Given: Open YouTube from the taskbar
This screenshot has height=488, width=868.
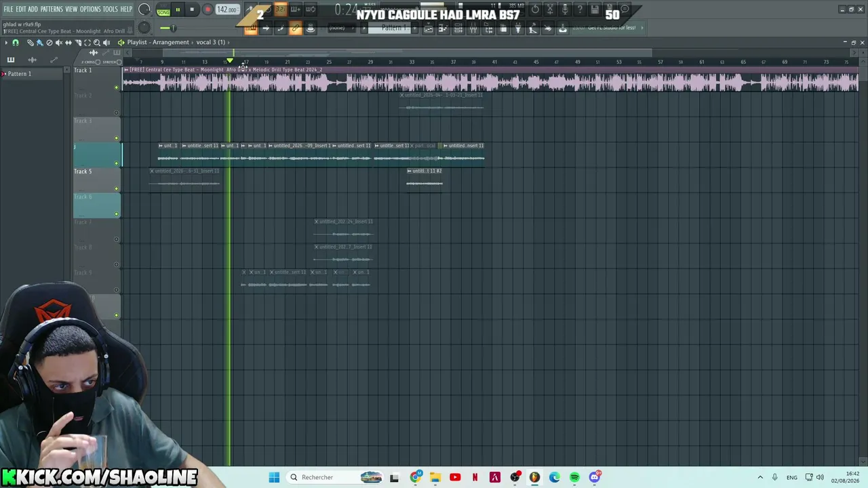Looking at the screenshot, I should tap(455, 477).
